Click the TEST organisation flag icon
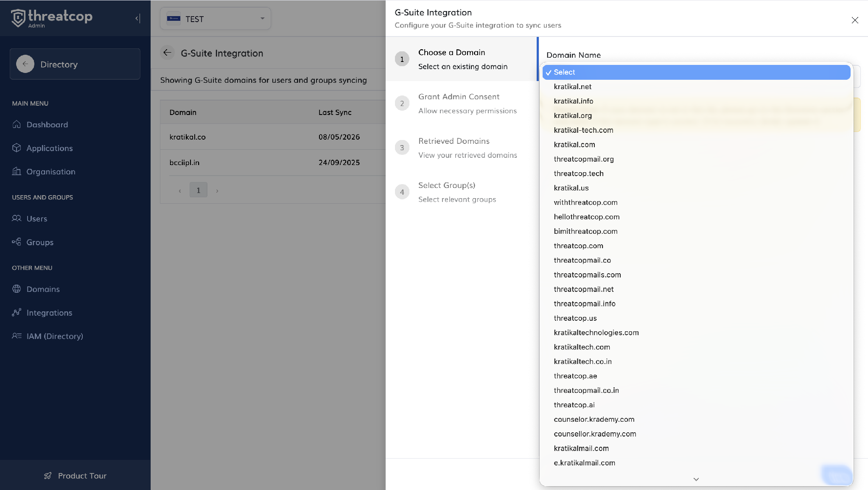Viewport: 868px width, 490px height. click(x=174, y=19)
